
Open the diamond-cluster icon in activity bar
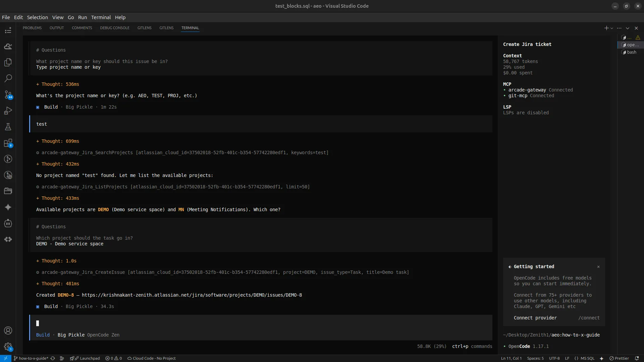coord(8,239)
